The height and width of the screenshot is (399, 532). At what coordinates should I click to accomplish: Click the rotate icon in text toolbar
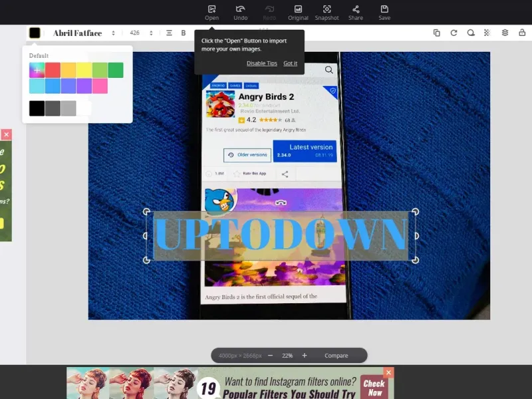[x=454, y=33]
